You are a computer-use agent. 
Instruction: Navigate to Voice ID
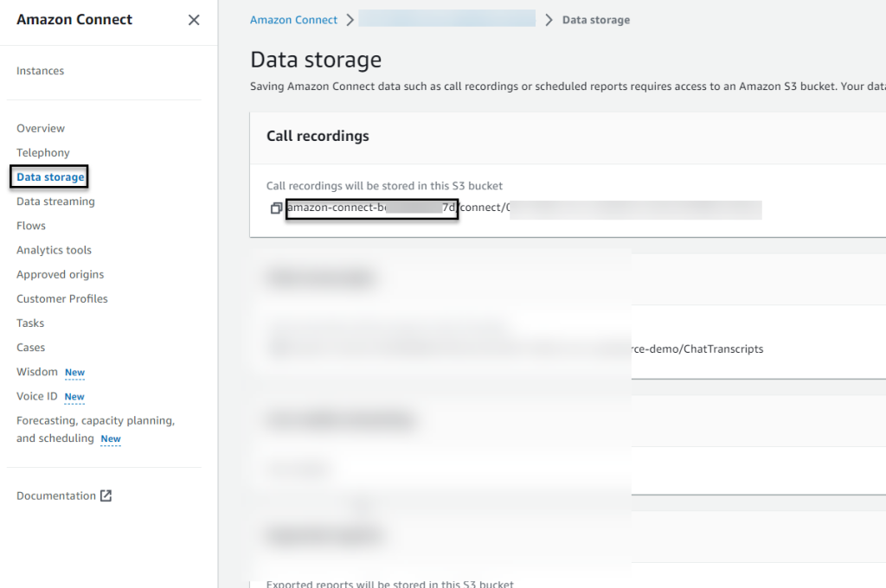click(x=37, y=396)
